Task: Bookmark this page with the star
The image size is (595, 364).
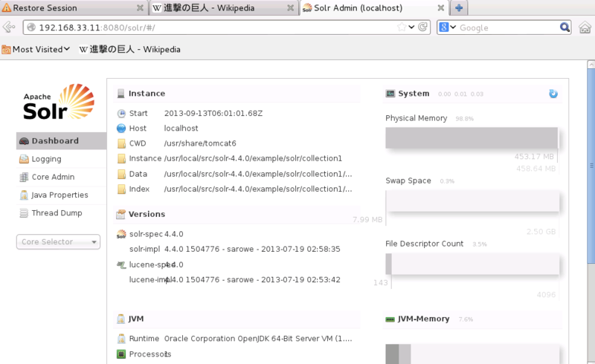Action: click(x=402, y=27)
